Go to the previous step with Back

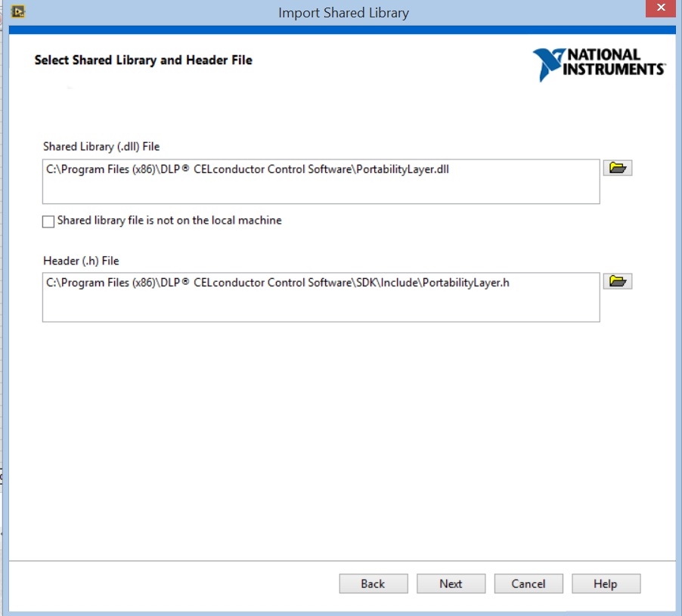click(x=374, y=583)
